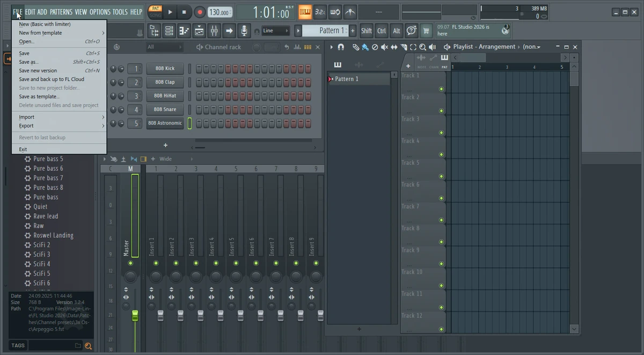The width and height of the screenshot is (644, 355).
Task: Click the Master fader in mixer
Action: click(135, 316)
